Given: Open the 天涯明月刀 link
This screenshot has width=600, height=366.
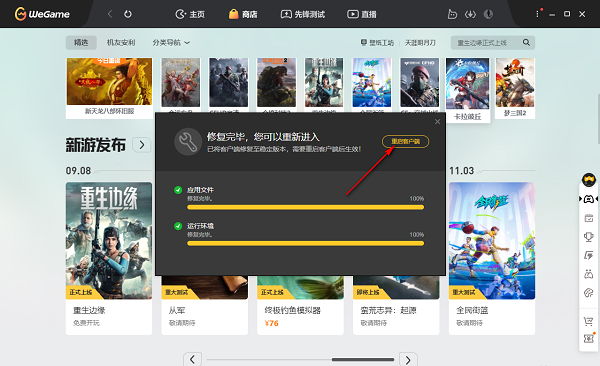Looking at the screenshot, I should tap(420, 42).
